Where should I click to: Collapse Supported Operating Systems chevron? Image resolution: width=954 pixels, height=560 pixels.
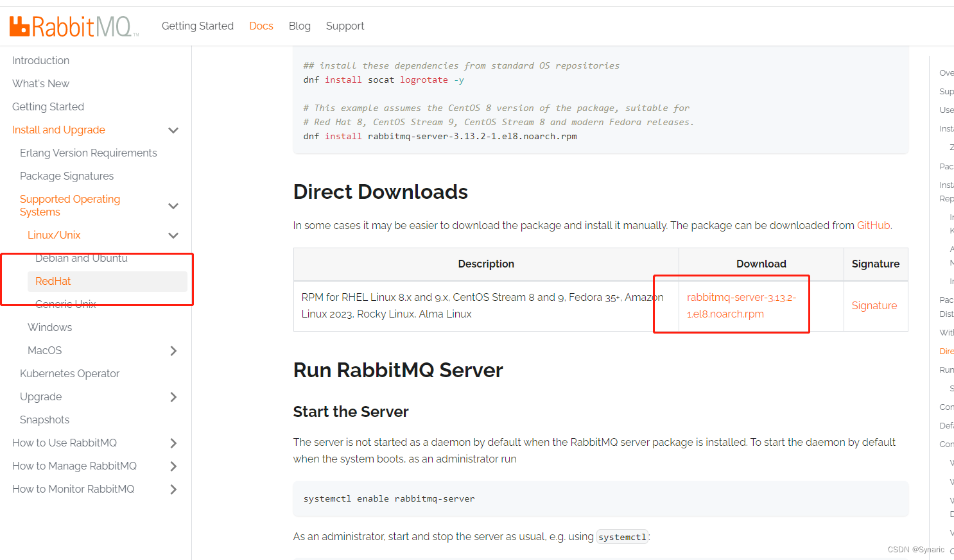(173, 206)
